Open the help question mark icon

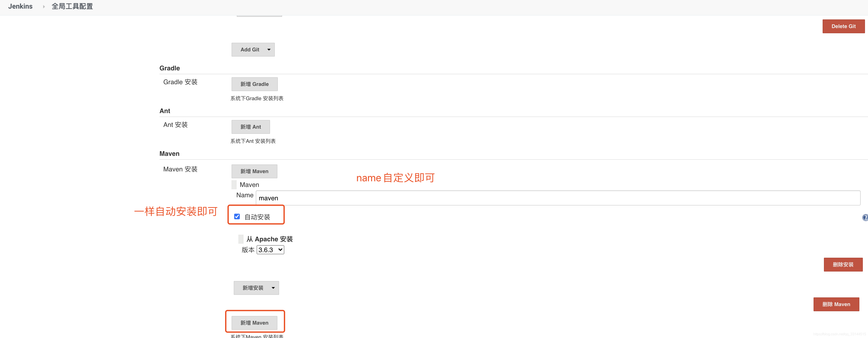tap(865, 218)
